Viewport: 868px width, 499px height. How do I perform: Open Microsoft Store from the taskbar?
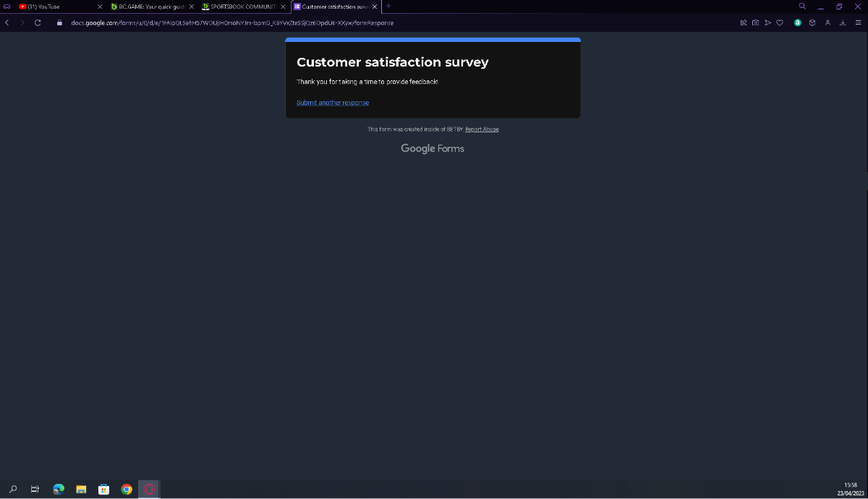coord(103,490)
